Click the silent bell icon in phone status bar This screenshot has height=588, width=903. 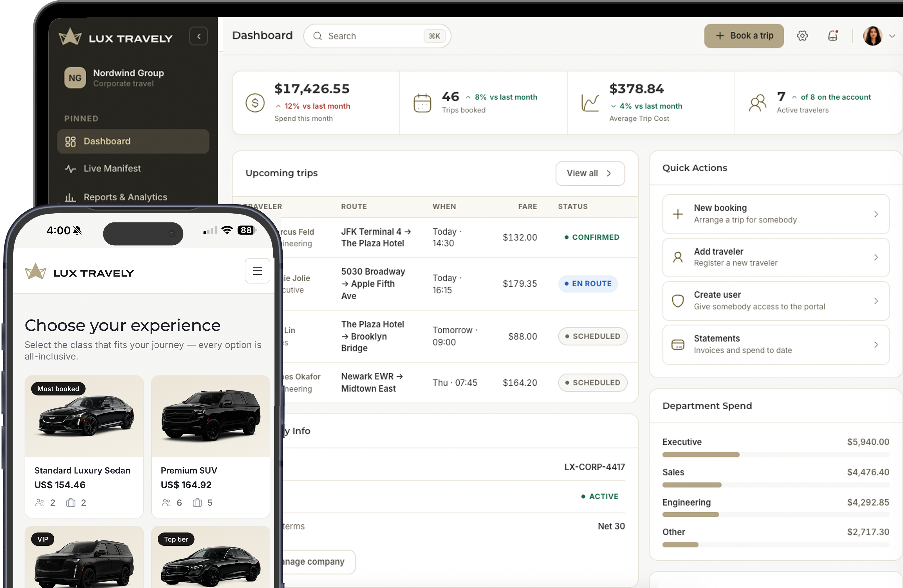(78, 231)
